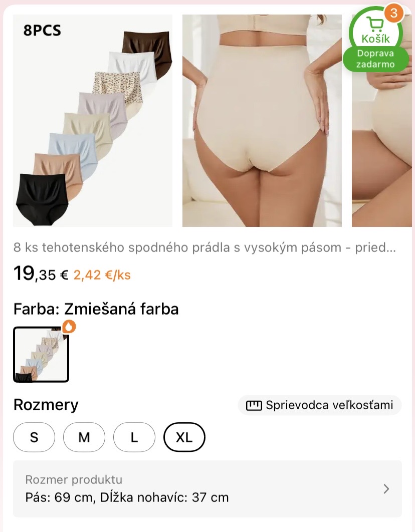Screen dimensions: 415x532
Task: Click the 19,35 € price
Action: click(x=41, y=274)
